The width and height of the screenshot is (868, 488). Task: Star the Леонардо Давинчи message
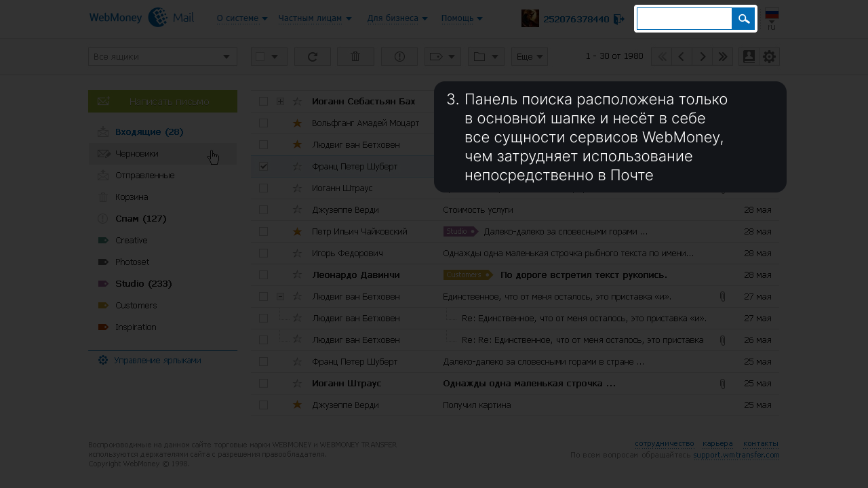point(297,274)
